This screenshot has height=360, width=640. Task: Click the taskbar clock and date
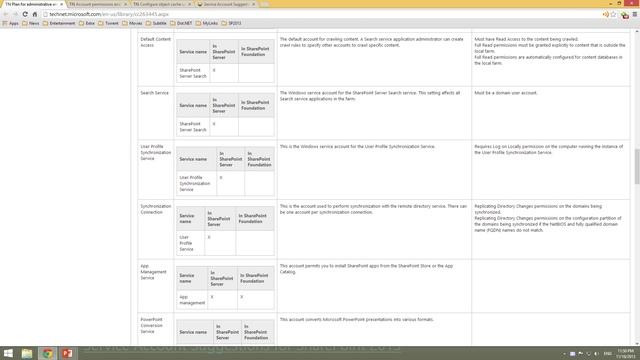click(625, 354)
